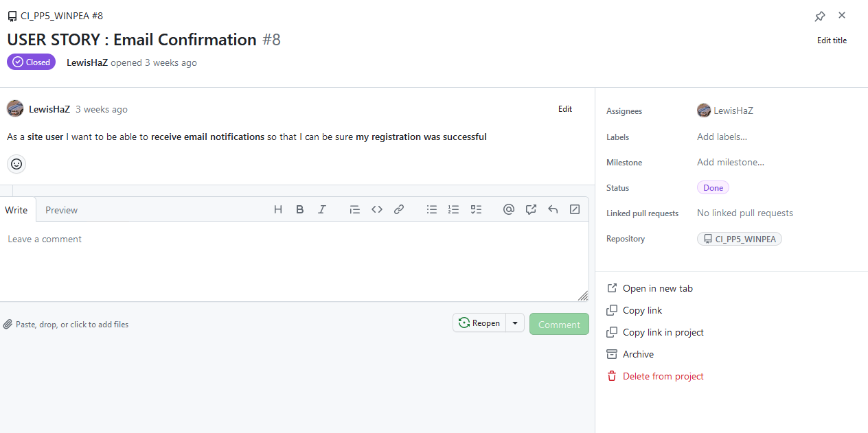Click the paperclip attach icon
Screen dimensions: 868x433
(8, 325)
